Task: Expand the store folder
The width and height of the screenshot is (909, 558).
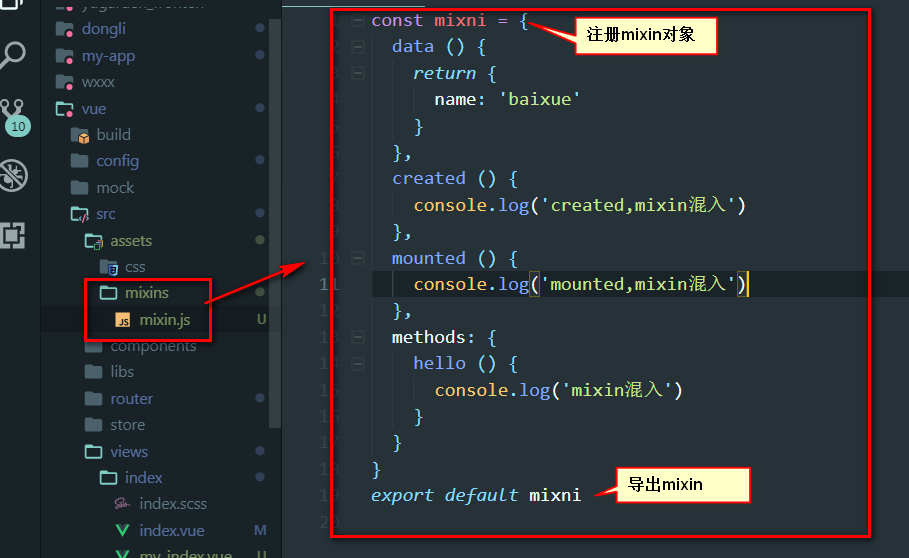Action: (128, 425)
